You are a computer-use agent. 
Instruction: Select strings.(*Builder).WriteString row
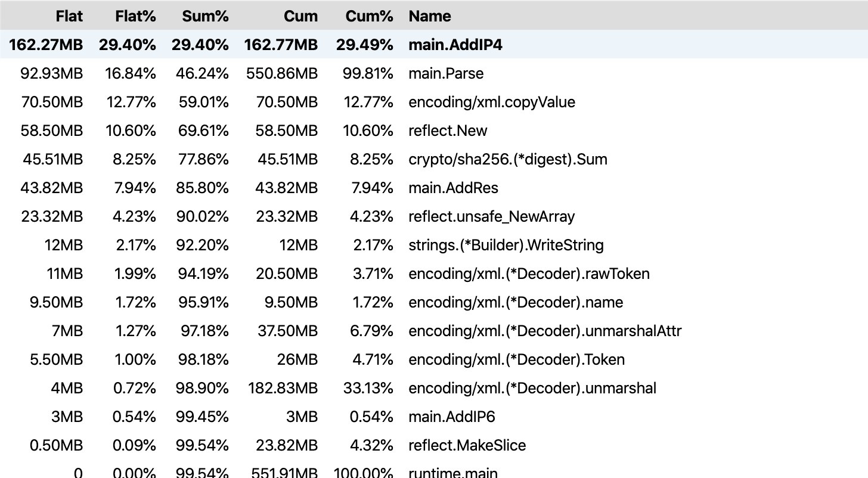pyautogui.click(x=434, y=245)
